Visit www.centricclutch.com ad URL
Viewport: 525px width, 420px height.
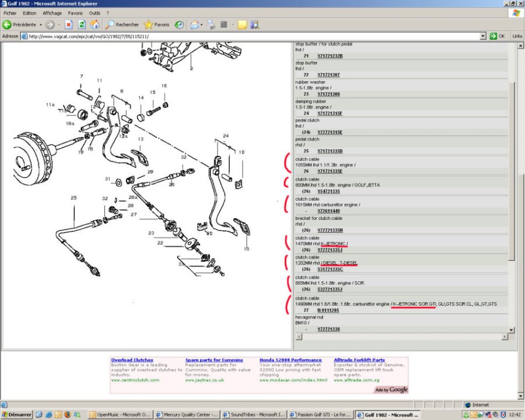pyautogui.click(x=135, y=380)
